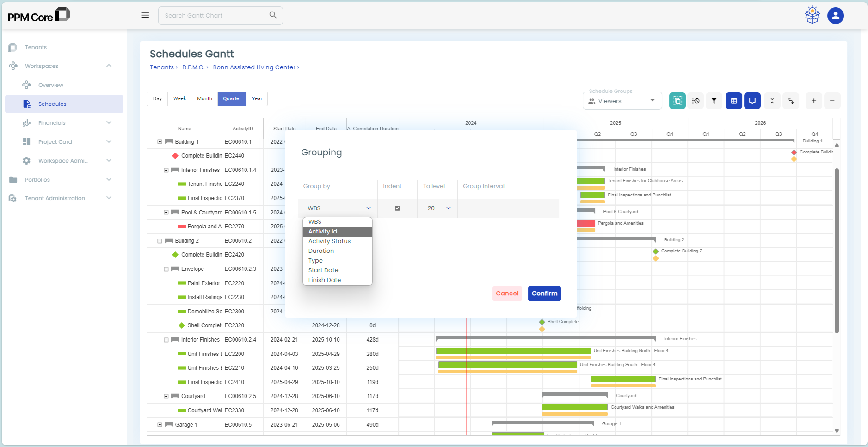The height and width of the screenshot is (447, 868).
Task: Check the Indent checkbox in Grouping dialog
Action: pos(397,208)
